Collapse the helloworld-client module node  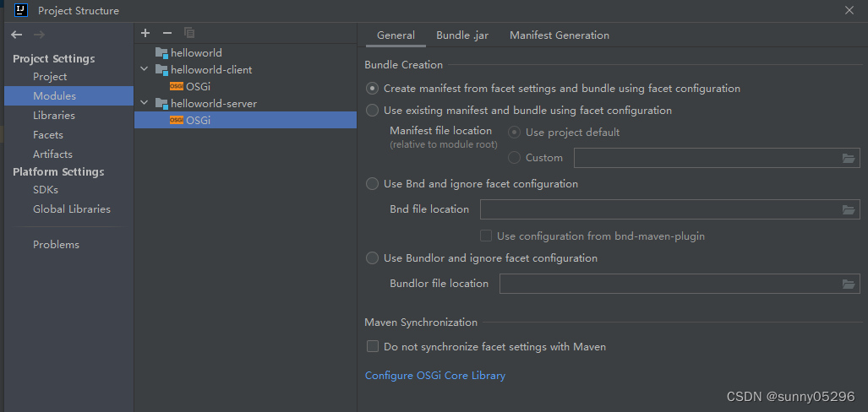[x=145, y=69]
